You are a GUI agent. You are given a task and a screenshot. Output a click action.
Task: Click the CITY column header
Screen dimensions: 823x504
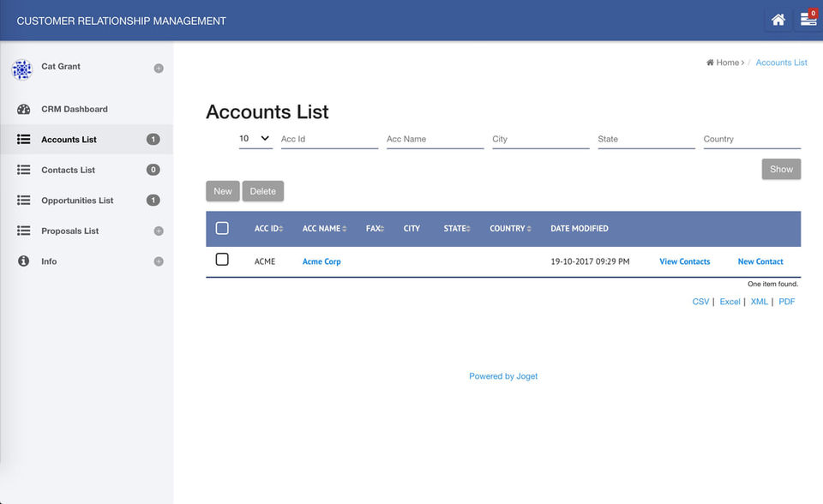click(411, 228)
